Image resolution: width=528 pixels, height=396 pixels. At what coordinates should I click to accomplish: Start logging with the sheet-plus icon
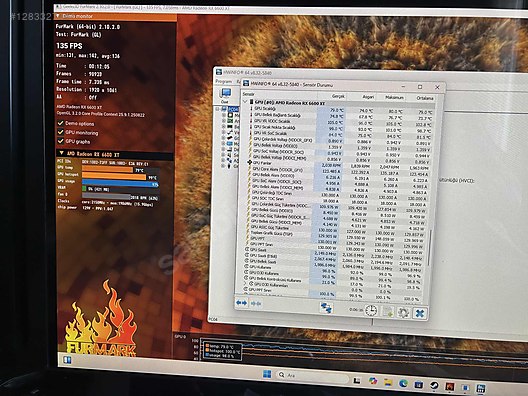(388, 311)
